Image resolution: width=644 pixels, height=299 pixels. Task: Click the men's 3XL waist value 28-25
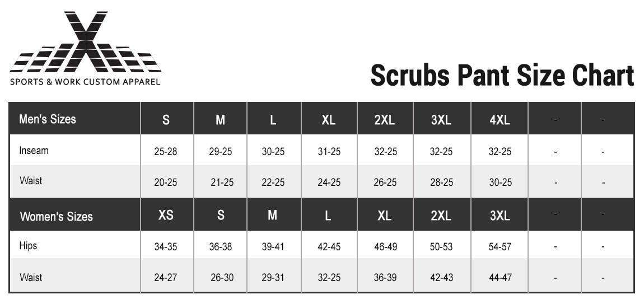click(441, 183)
